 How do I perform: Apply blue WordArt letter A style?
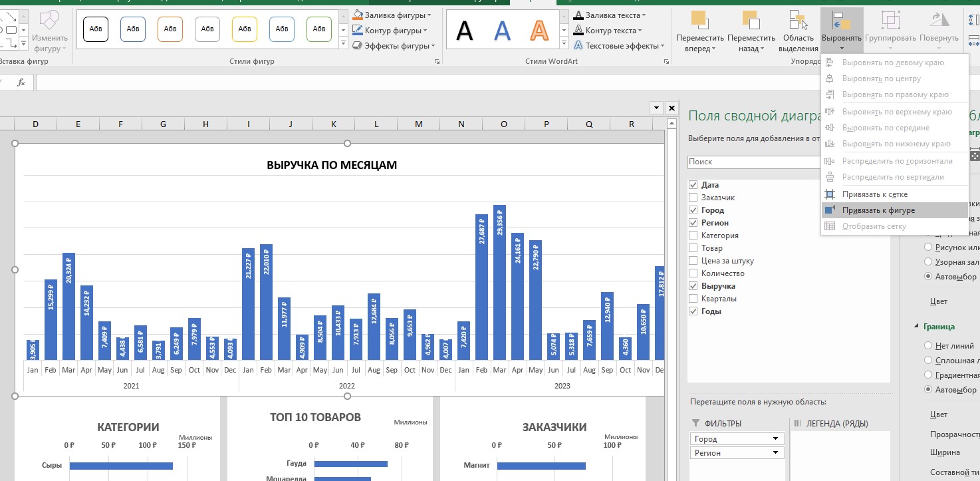502,30
